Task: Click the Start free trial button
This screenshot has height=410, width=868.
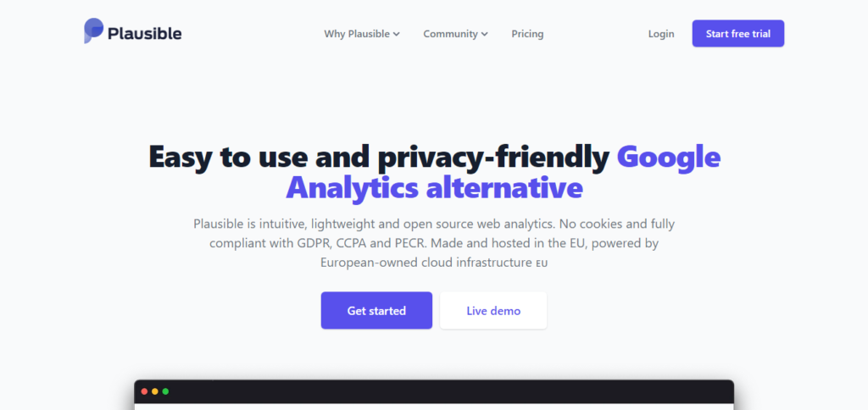Action: tap(738, 34)
